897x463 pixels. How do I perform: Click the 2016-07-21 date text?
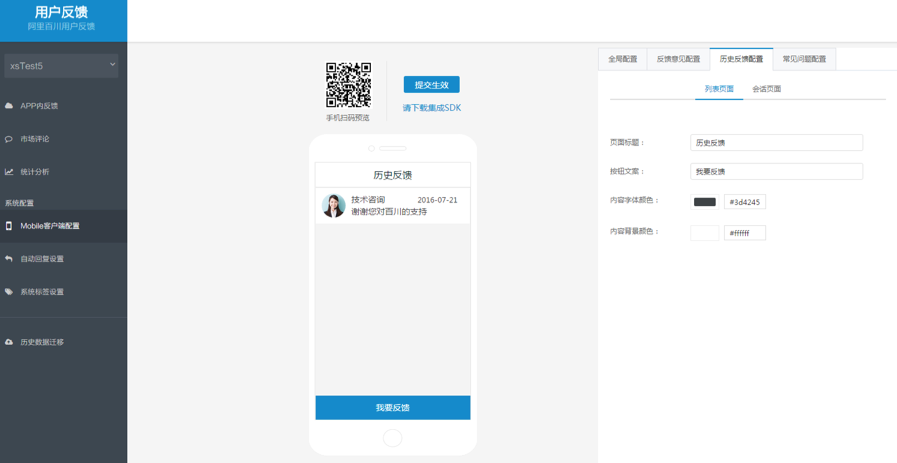pos(438,200)
